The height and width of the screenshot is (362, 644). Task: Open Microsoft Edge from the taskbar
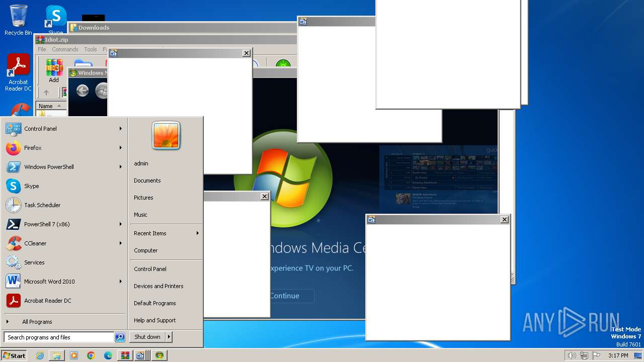pos(108,355)
